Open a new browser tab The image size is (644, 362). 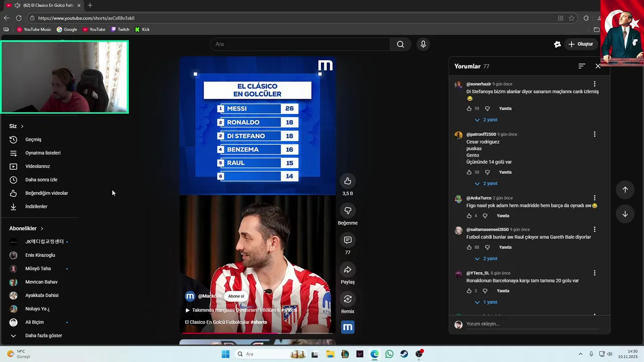[x=90, y=6]
